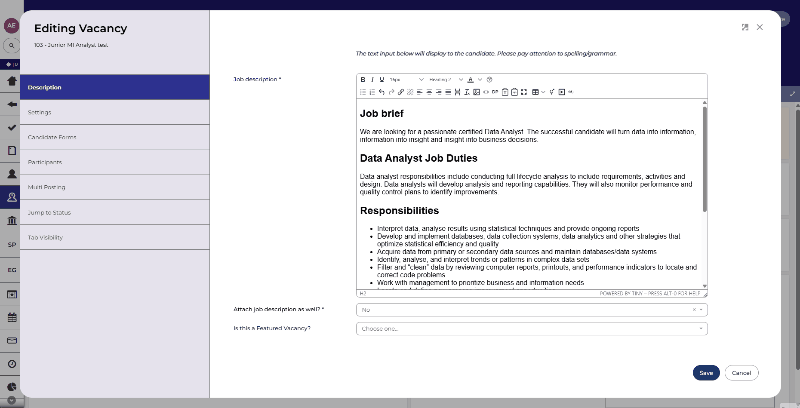Click the paste as text clipboard icon
Image resolution: width=800 pixels, height=408 pixels.
[505, 92]
